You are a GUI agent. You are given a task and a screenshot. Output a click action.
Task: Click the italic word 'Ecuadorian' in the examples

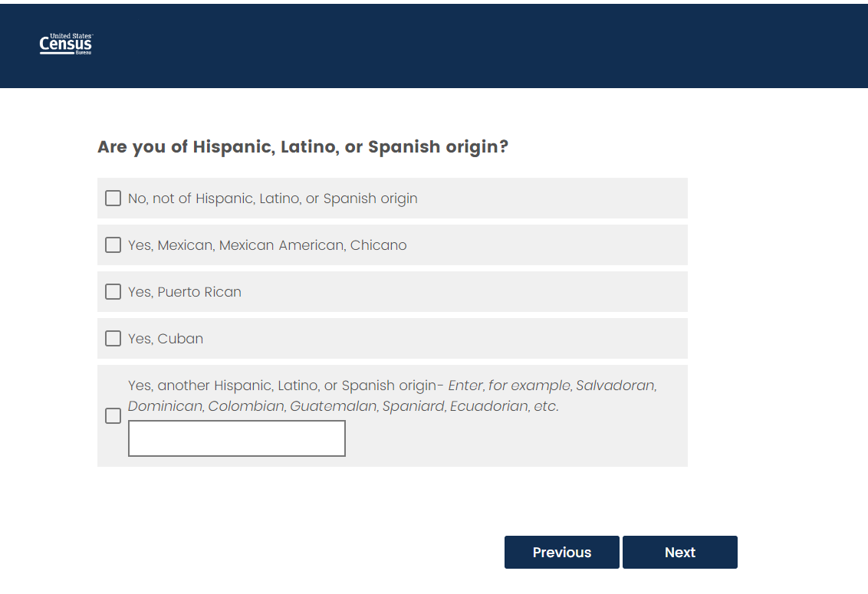(489, 406)
